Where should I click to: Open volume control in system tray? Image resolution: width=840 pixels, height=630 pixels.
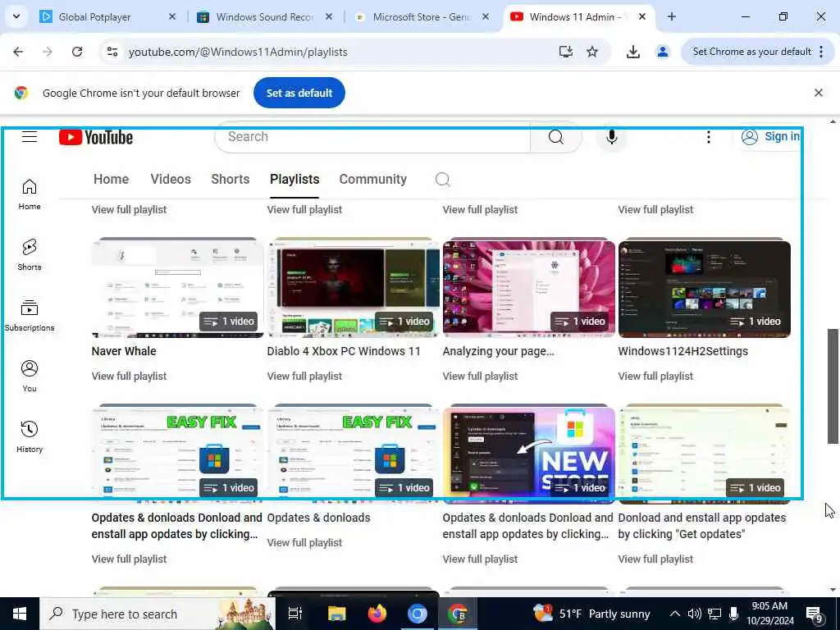click(694, 614)
